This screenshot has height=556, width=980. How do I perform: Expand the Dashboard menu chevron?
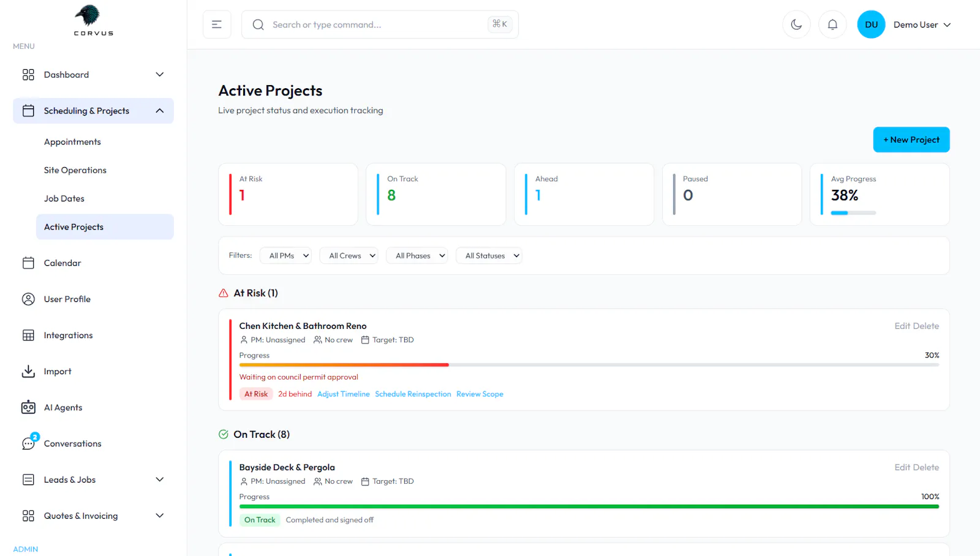(x=160, y=75)
